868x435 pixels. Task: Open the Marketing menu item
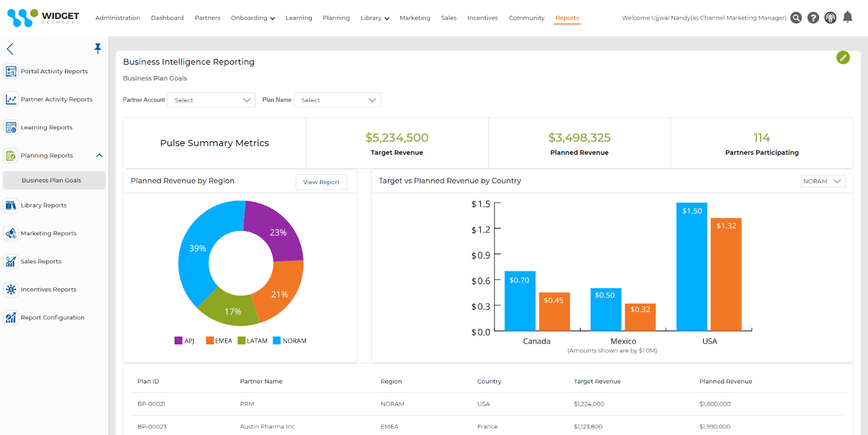pyautogui.click(x=415, y=18)
